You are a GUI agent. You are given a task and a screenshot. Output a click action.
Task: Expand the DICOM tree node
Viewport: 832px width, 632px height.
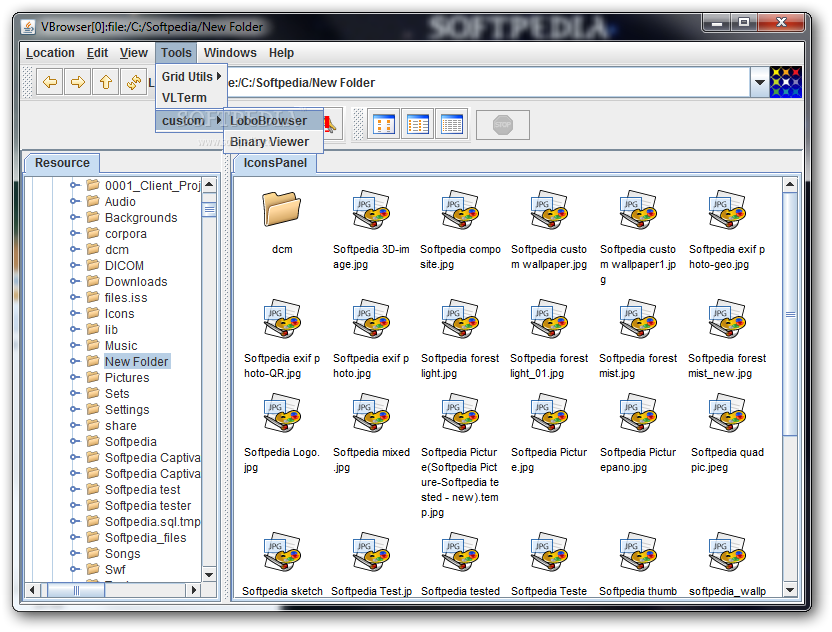(75, 265)
